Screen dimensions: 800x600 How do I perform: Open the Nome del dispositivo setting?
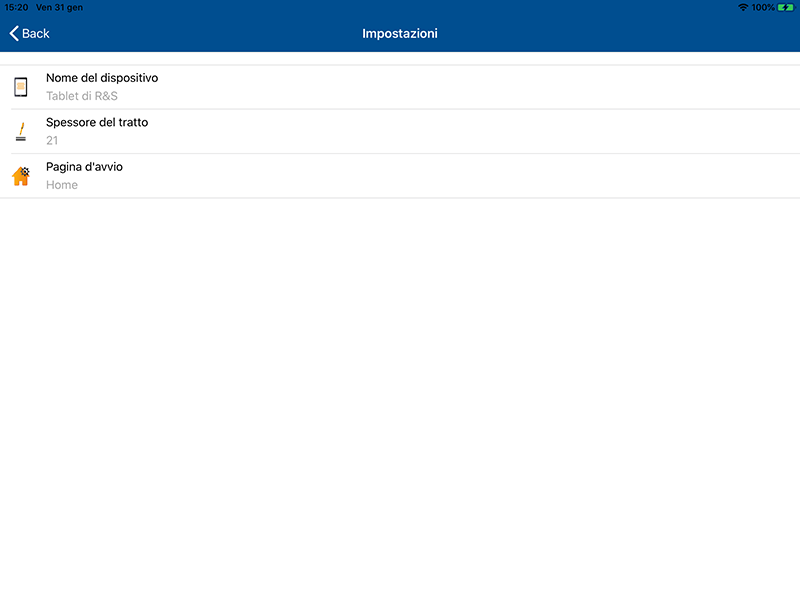pyautogui.click(x=102, y=78)
